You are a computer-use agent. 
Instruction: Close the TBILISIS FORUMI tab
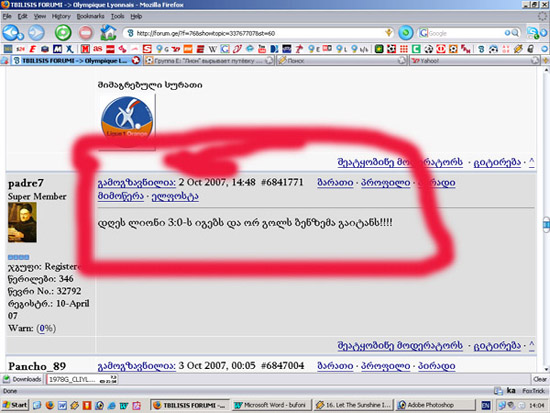pos(135,60)
